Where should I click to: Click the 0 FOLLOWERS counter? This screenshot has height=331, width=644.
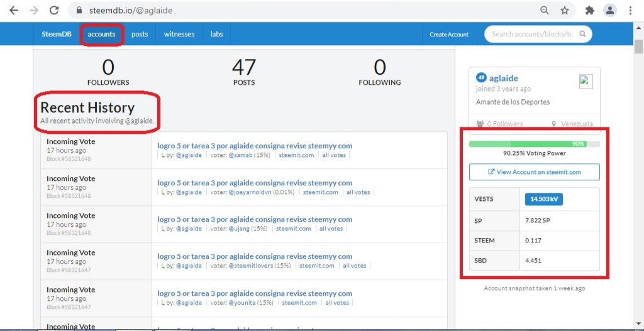(x=108, y=72)
